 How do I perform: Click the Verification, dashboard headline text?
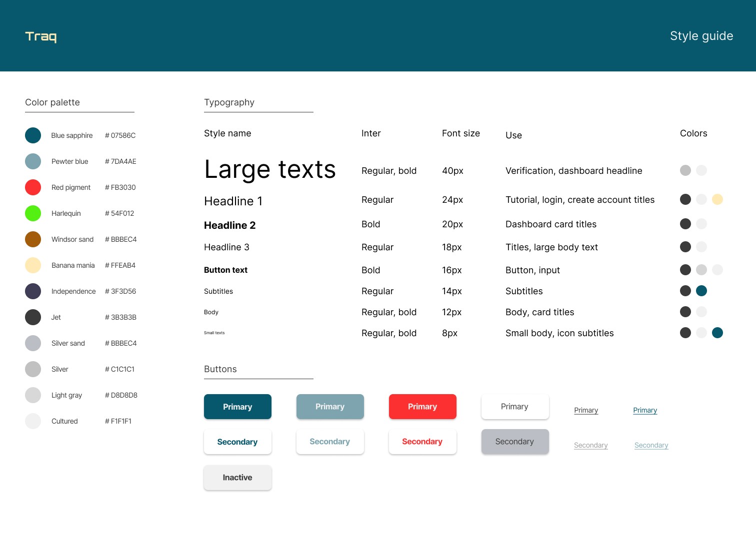click(574, 171)
